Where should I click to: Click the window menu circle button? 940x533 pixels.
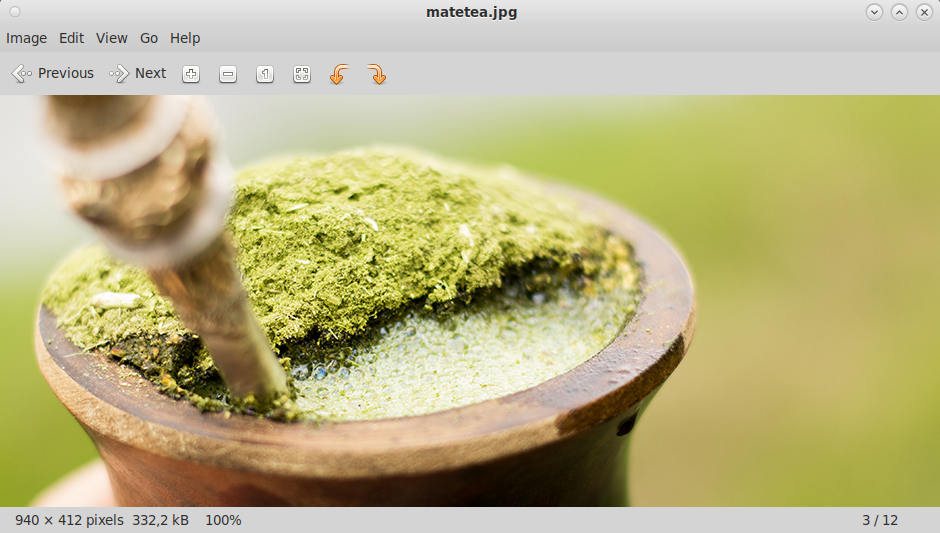(x=15, y=12)
